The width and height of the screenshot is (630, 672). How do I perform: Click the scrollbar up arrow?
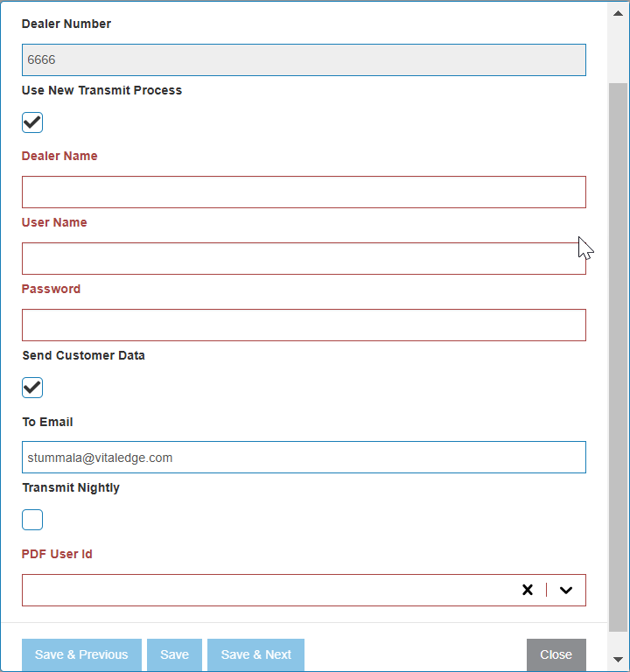tap(618, 13)
